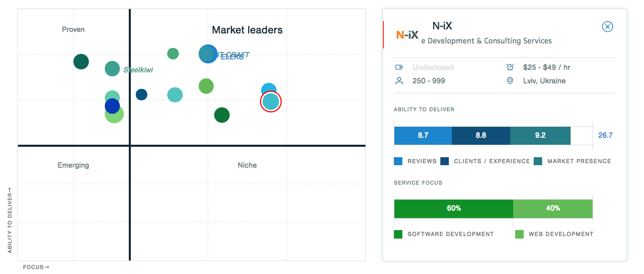This screenshot has width=644, height=274.
Task: Click the 9.2 Market Presence bar segment
Action: point(540,135)
